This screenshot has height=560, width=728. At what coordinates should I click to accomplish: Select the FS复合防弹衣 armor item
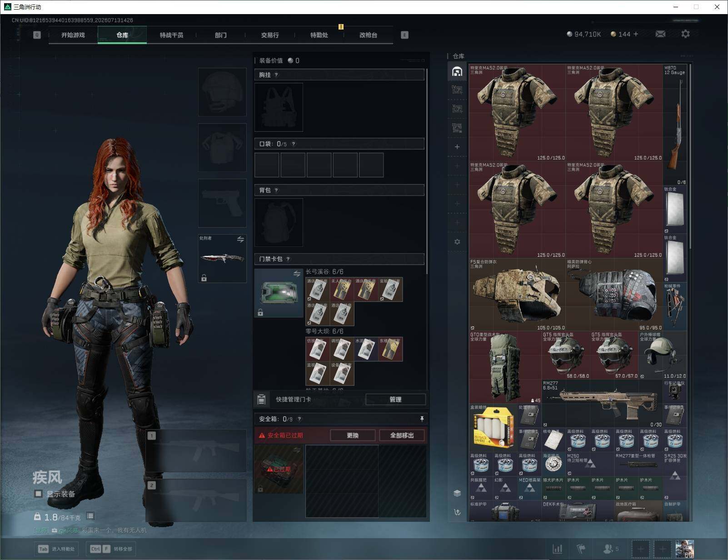pyautogui.click(x=518, y=295)
